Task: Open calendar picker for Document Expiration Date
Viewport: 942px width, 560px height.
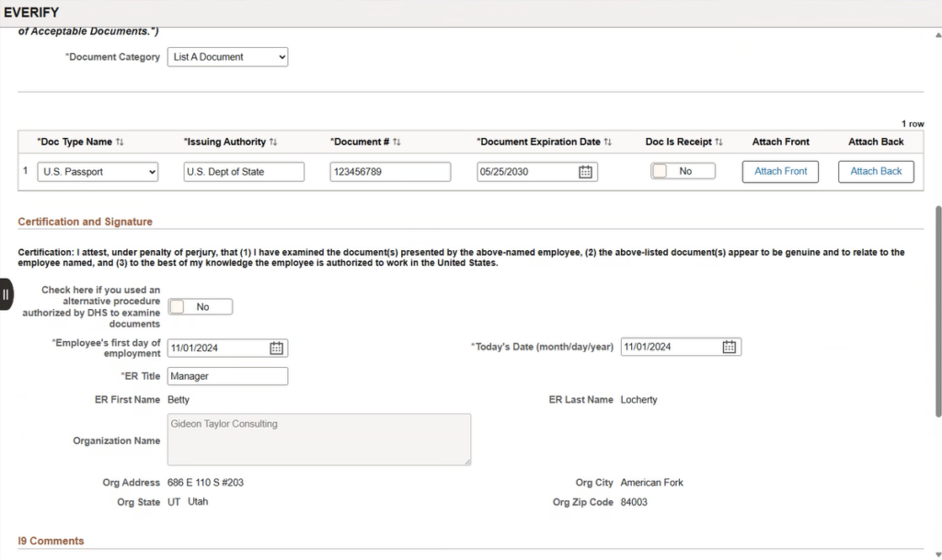Action: coord(585,172)
